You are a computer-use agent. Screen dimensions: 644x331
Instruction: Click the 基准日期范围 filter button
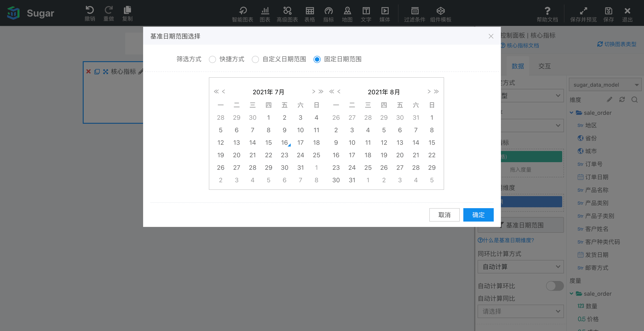pyautogui.click(x=521, y=225)
